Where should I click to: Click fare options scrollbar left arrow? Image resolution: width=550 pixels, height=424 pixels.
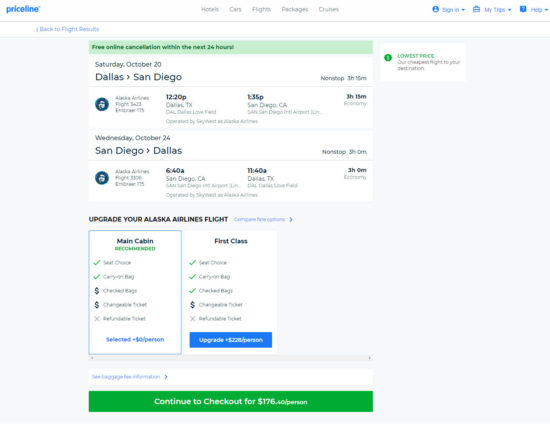point(92,358)
